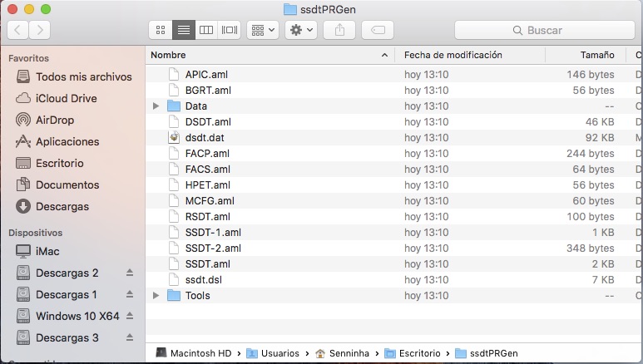Select the SSDT-2.aml file
643x364 pixels.
(393, 248)
